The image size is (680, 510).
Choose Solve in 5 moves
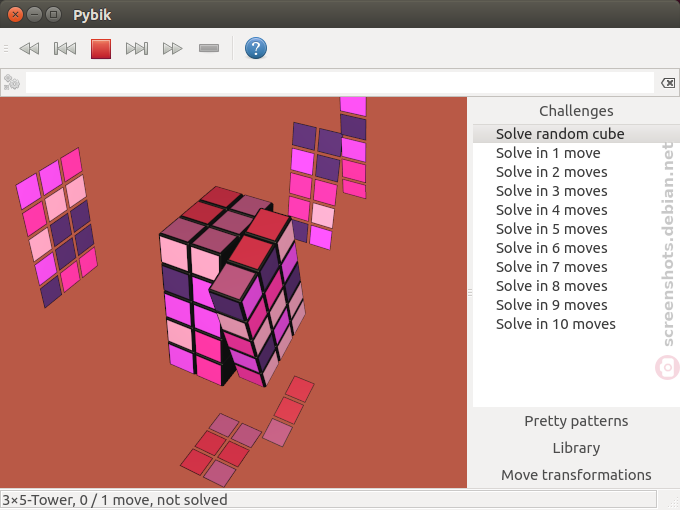pos(576,229)
